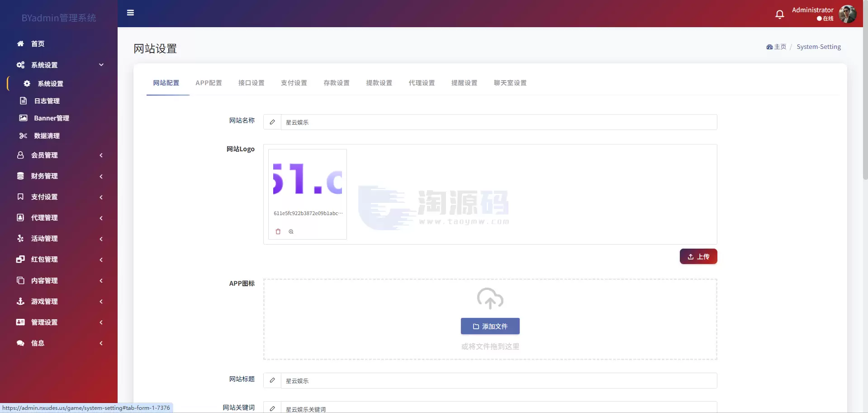This screenshot has width=868, height=413.
Task: Expand 管理设置 menu arrow
Action: click(101, 322)
